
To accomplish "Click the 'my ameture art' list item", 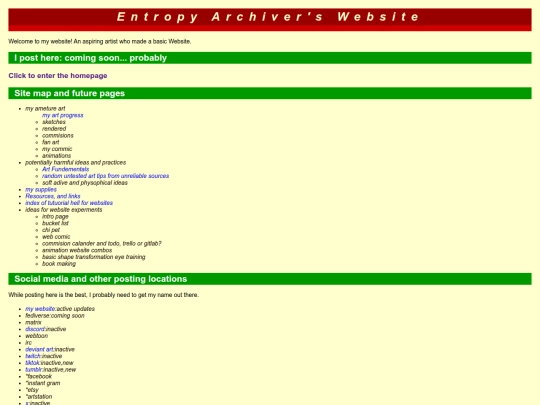I will [45, 108].
